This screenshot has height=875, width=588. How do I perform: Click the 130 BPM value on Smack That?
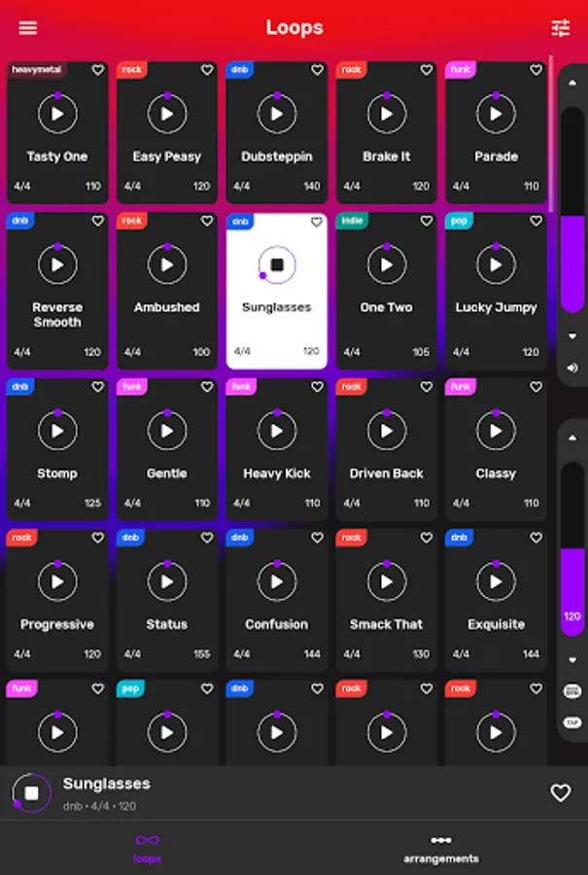(421, 654)
